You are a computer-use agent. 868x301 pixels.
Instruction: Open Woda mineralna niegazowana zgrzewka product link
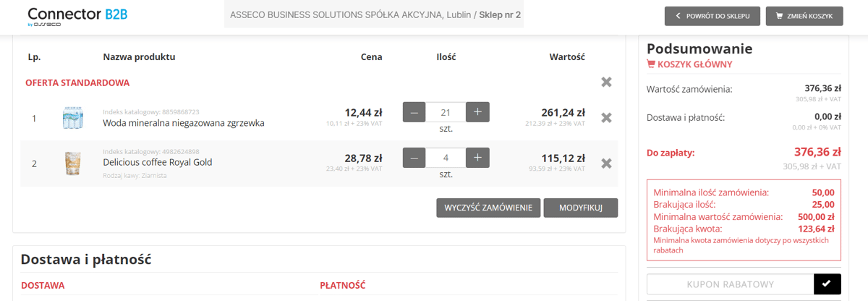(184, 123)
